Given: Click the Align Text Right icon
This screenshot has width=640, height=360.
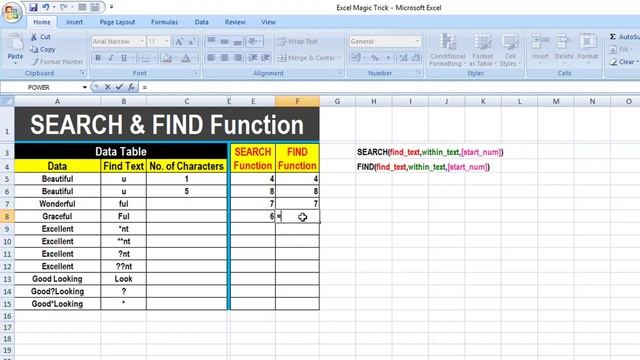Looking at the screenshot, I should pyautogui.click(x=237, y=58).
